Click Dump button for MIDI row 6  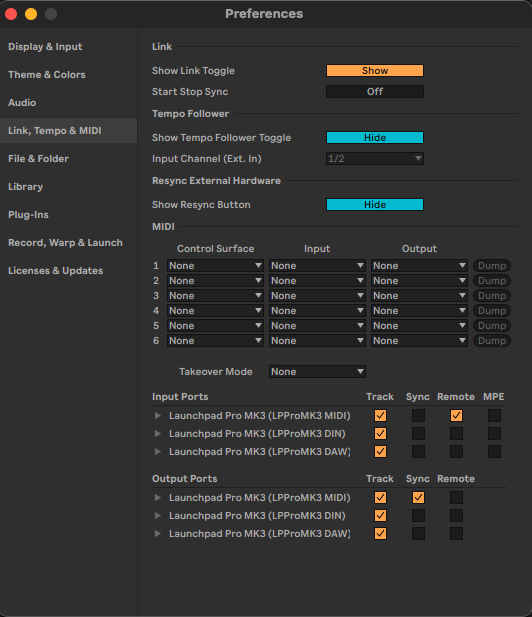tap(492, 340)
